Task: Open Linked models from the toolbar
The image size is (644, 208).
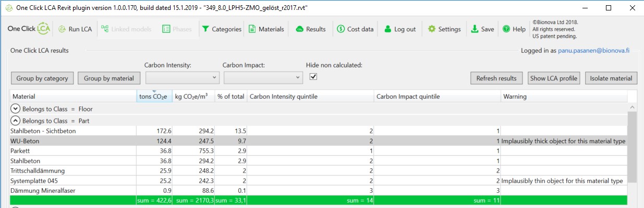Action: point(126,29)
